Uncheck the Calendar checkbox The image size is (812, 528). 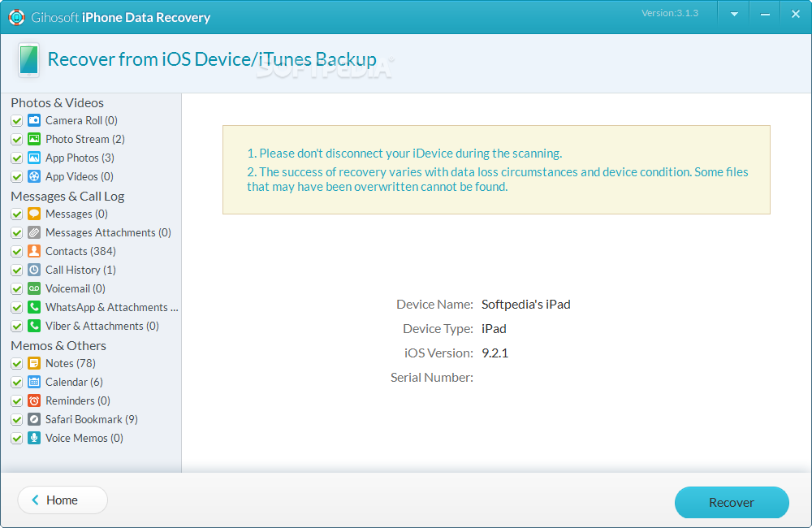(x=16, y=382)
